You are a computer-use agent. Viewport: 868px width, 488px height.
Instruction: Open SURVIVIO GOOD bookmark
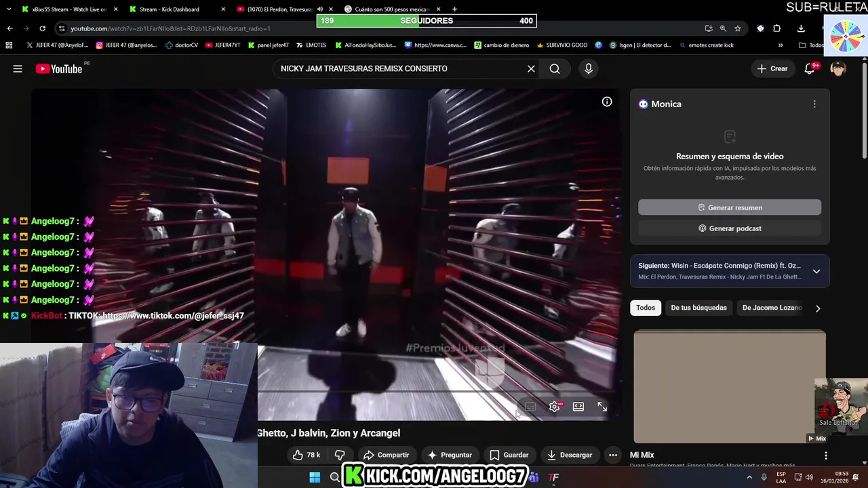click(562, 45)
